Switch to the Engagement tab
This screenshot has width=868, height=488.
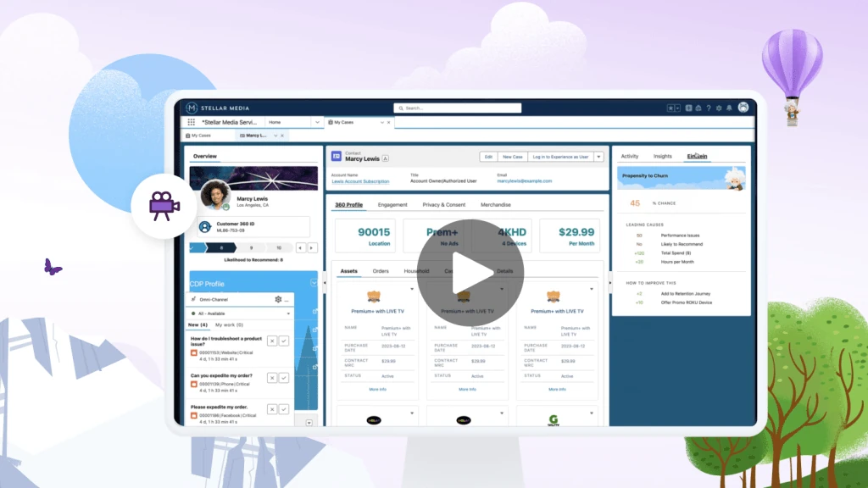[x=392, y=205]
